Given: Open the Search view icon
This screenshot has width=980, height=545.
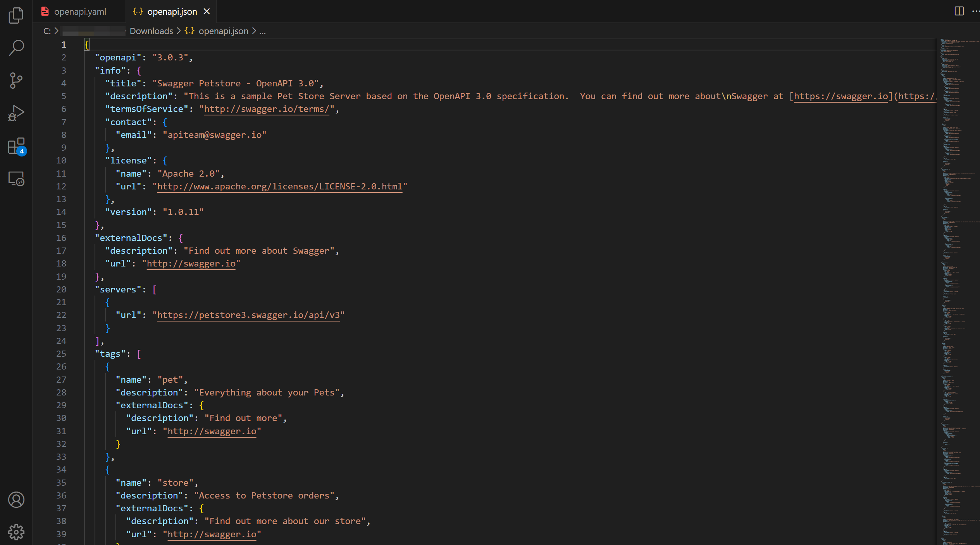Looking at the screenshot, I should point(16,48).
